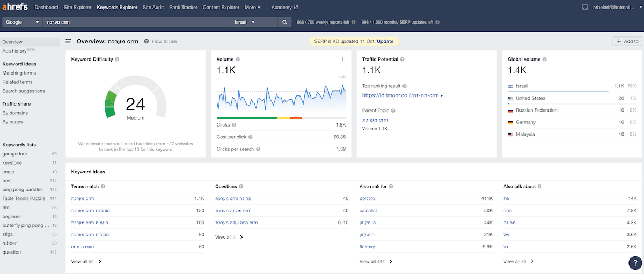Expand View all 3 questions
Viewport: 644px width, 274px height.
coord(229,237)
